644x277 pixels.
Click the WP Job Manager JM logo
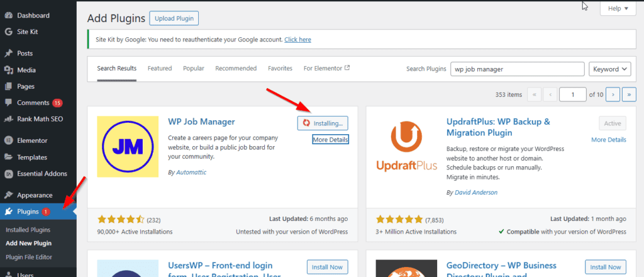coord(128,147)
